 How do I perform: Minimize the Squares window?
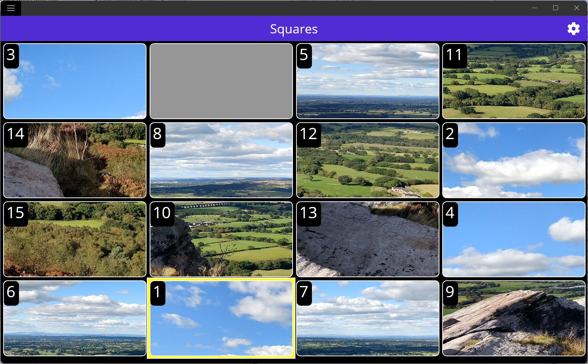click(x=535, y=8)
